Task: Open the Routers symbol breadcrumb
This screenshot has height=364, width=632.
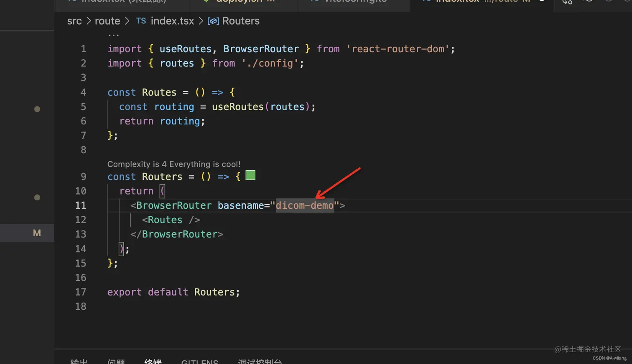Action: (x=241, y=21)
